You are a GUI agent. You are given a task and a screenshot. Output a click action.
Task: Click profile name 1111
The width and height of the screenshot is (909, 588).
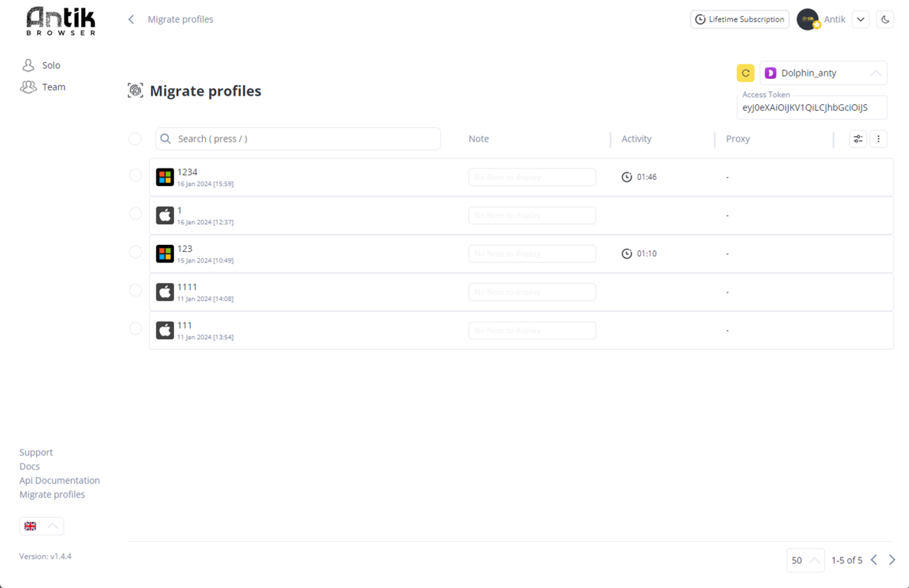188,287
